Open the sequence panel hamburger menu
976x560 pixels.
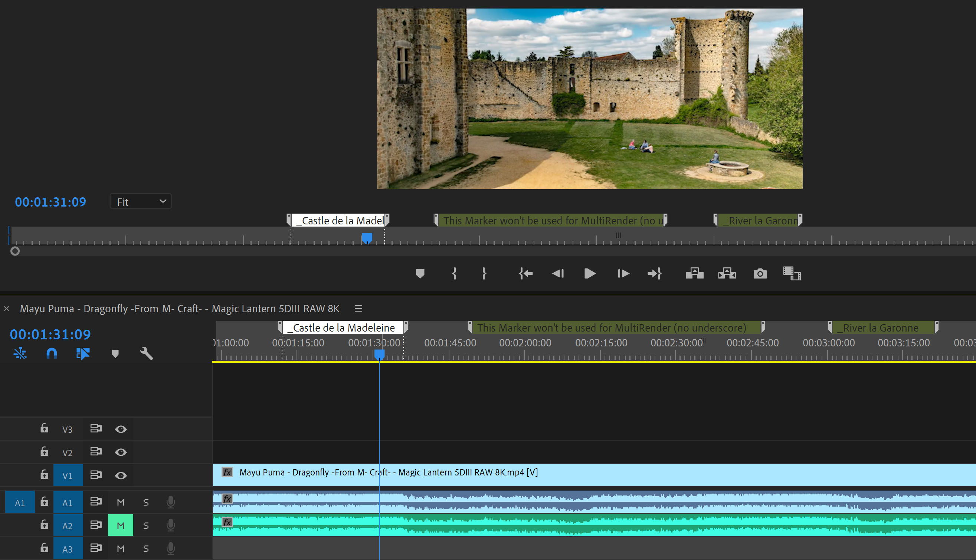click(x=358, y=309)
